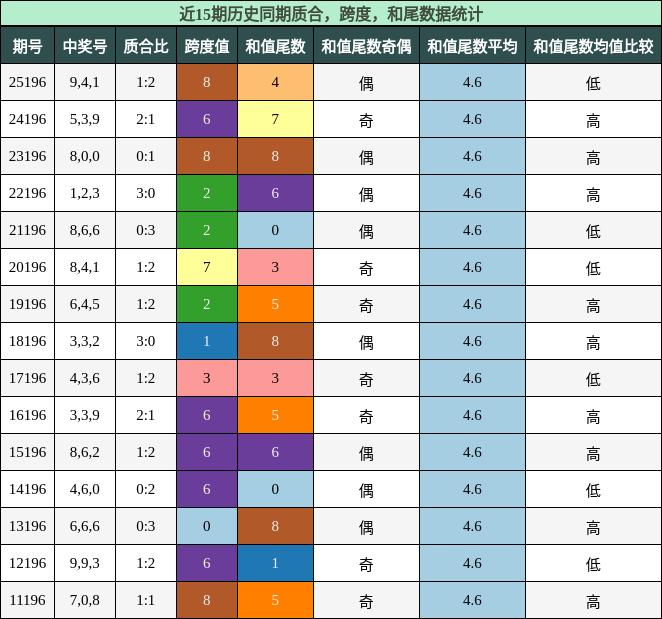Select issue number 17196
The width and height of the screenshot is (662, 619).
[x=27, y=378]
